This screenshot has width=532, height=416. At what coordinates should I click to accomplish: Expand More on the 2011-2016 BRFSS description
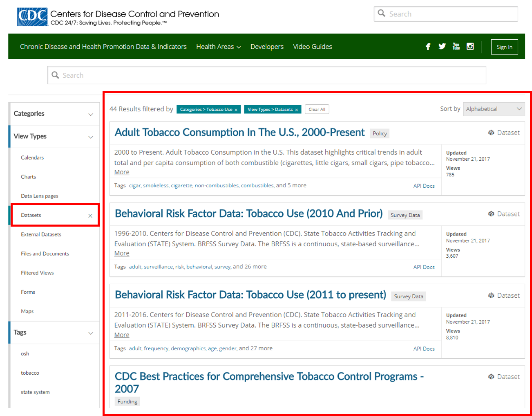pyautogui.click(x=122, y=335)
